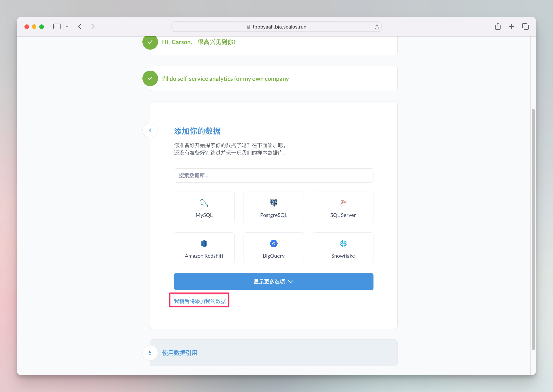The image size is (553, 392).
Task: Choose the PostgreSQL elephant icon
Action: [x=274, y=203]
